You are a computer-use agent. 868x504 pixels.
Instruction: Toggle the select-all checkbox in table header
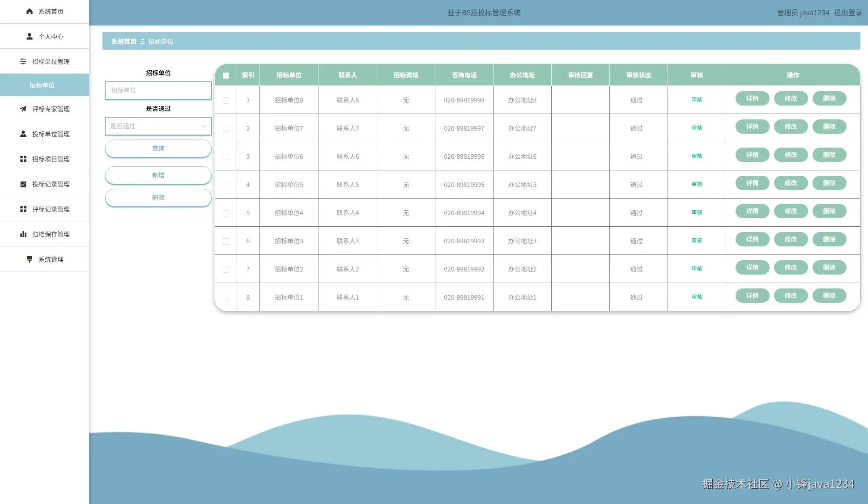226,76
